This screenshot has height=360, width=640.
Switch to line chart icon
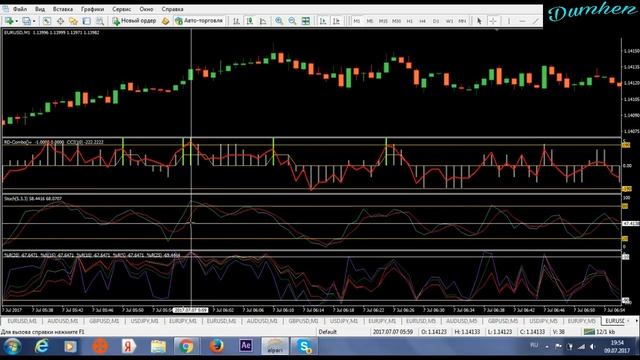tap(263, 21)
